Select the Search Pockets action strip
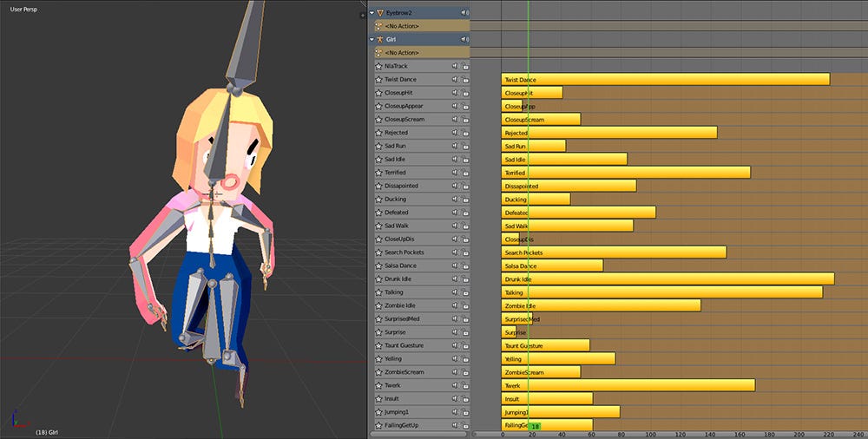 tap(614, 252)
